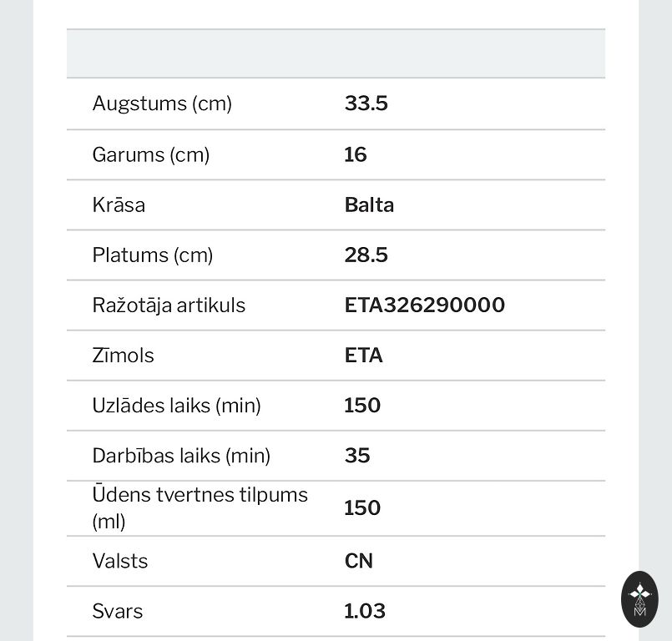Image resolution: width=672 pixels, height=641 pixels.
Task: Click the empty gray table header bar
Action: pyautogui.click(x=336, y=54)
